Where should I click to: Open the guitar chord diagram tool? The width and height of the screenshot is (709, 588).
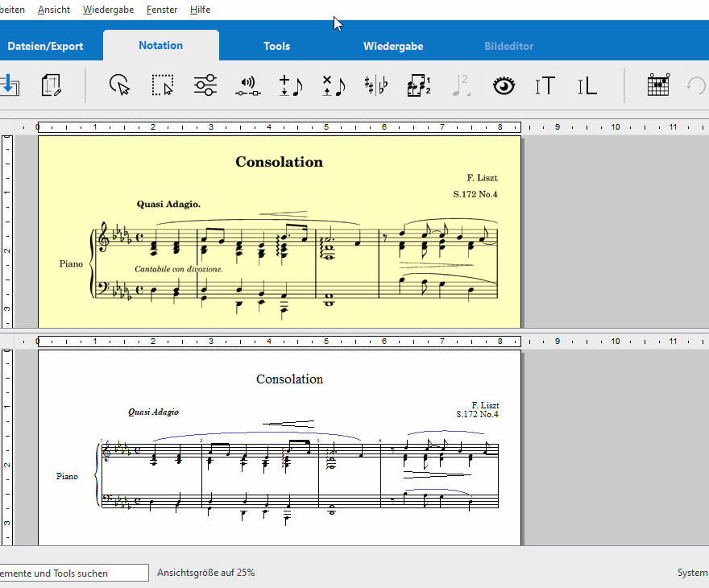click(659, 85)
